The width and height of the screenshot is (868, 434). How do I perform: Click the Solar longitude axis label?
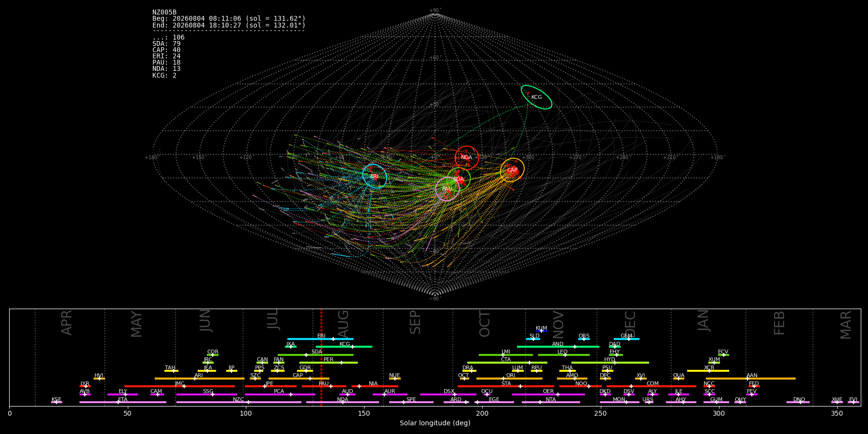435,423
